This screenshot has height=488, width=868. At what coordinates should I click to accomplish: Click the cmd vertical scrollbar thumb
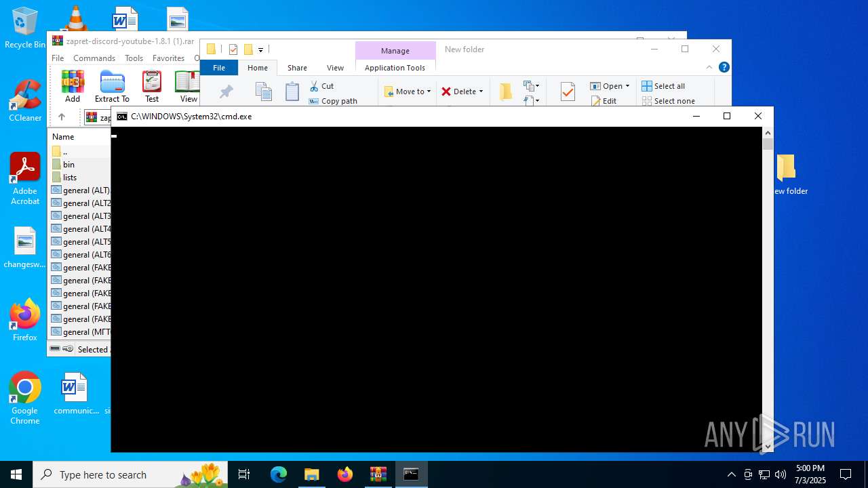[768, 144]
